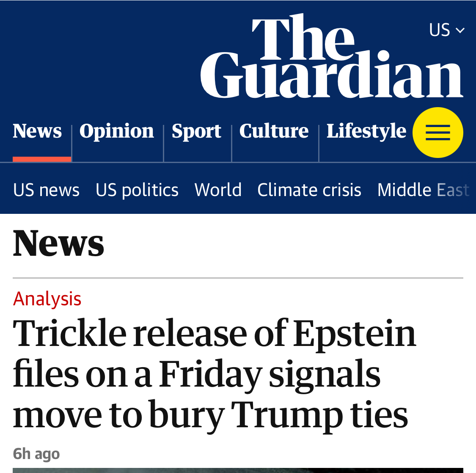Click the red underline beneath News tab

(x=42, y=159)
